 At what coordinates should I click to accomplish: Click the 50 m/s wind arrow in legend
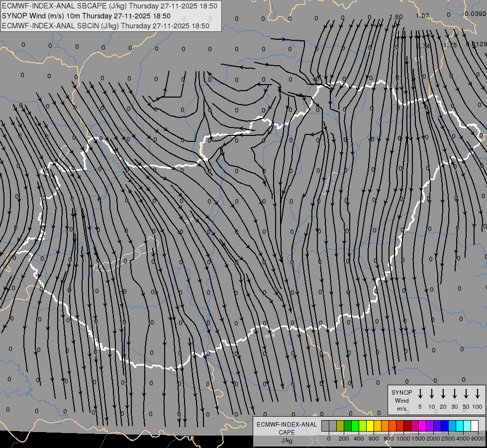point(466,394)
